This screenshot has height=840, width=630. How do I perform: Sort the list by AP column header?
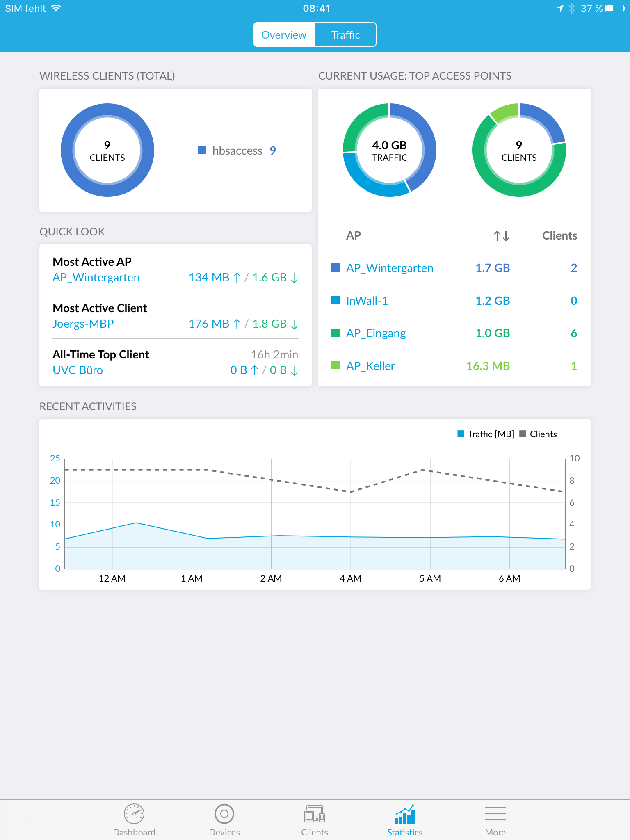click(354, 236)
